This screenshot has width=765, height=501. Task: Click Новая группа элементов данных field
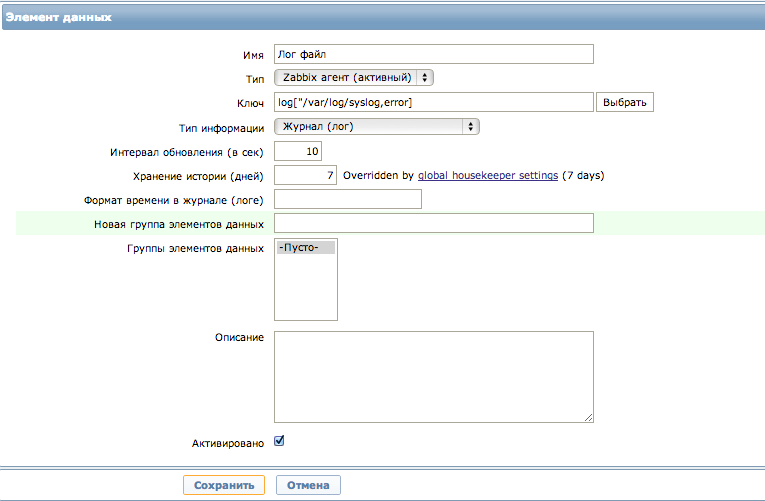434,223
